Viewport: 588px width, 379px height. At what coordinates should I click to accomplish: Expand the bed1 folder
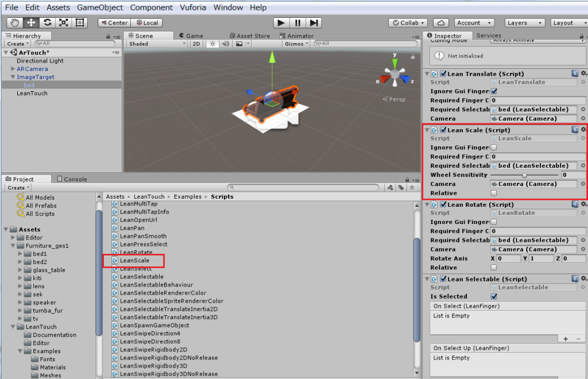coord(20,254)
